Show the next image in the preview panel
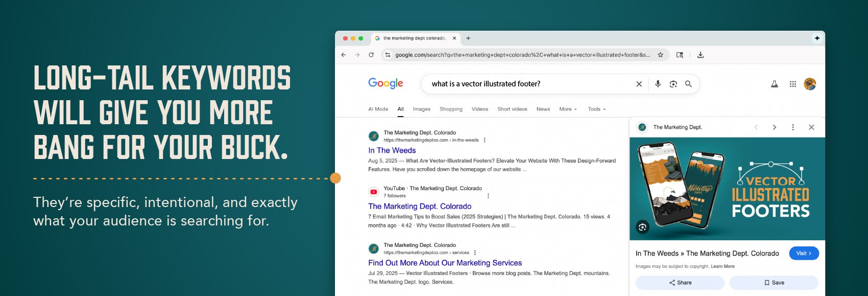This screenshot has width=868, height=296. [775, 127]
